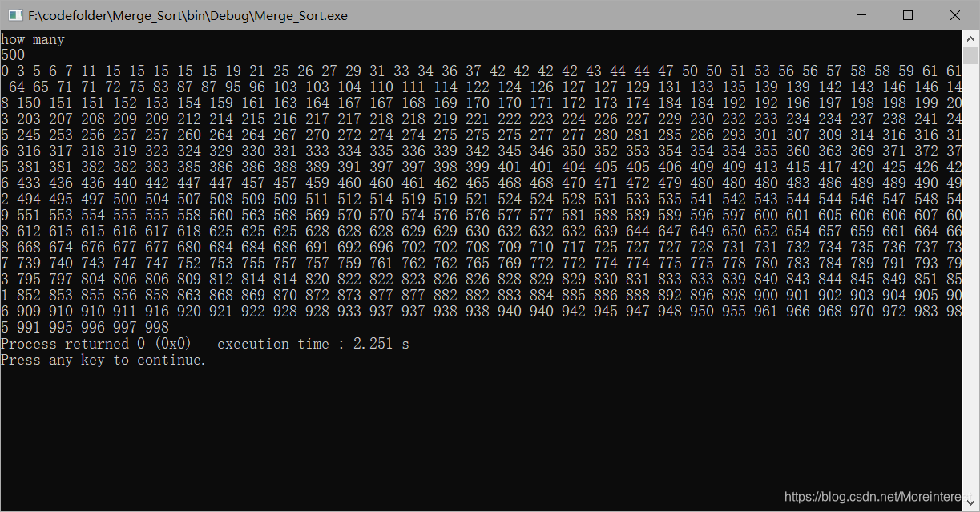Close the Merge_Sort console window
Image resolution: width=980 pixels, height=512 pixels.
[x=955, y=15]
